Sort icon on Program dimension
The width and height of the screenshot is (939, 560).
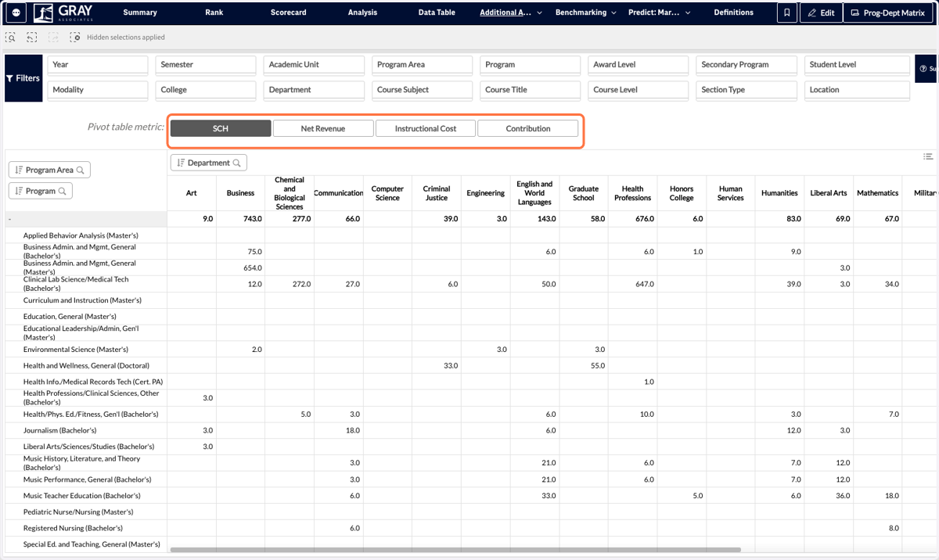pos(19,191)
